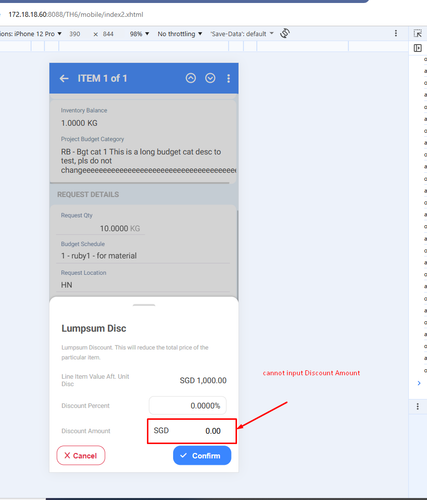Viewport: 427px width, 500px height.
Task: Go to next item with down chevron icon
Action: (x=210, y=78)
